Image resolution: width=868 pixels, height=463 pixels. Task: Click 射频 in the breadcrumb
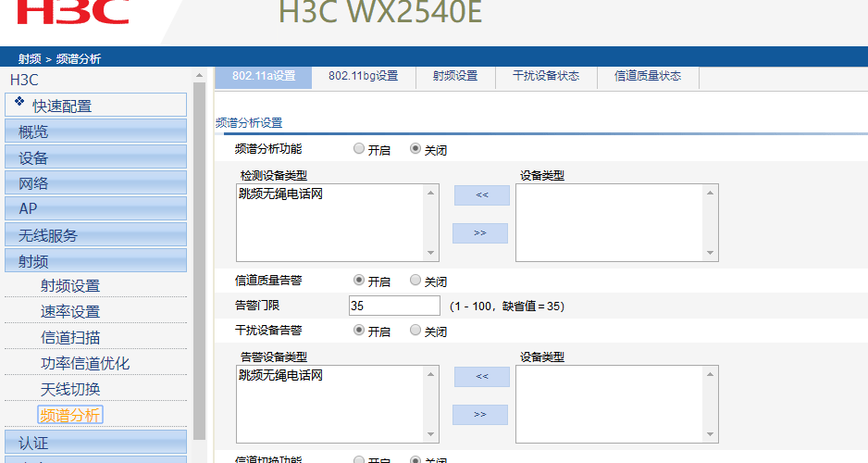coord(30,58)
